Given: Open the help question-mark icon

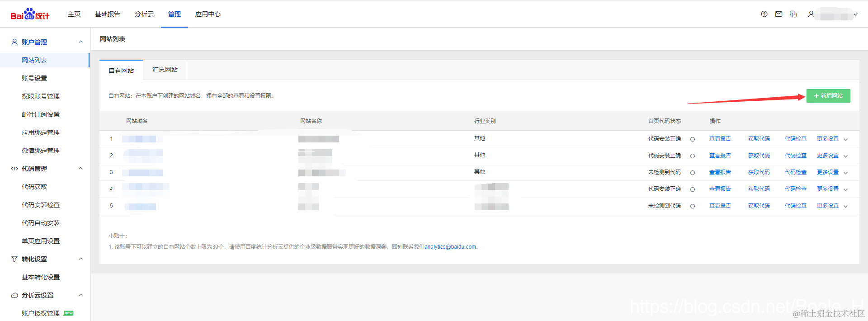Looking at the screenshot, I should click(764, 14).
